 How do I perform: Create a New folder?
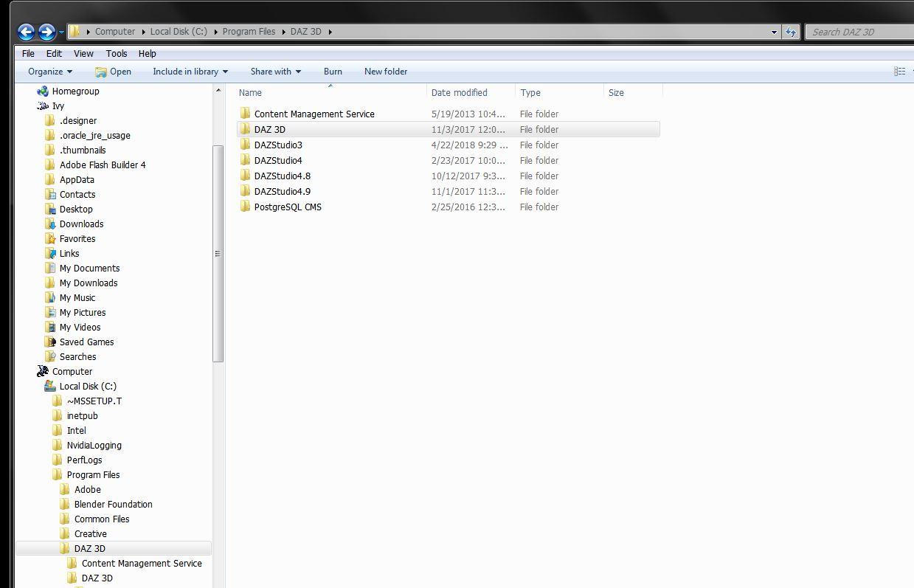(x=386, y=72)
